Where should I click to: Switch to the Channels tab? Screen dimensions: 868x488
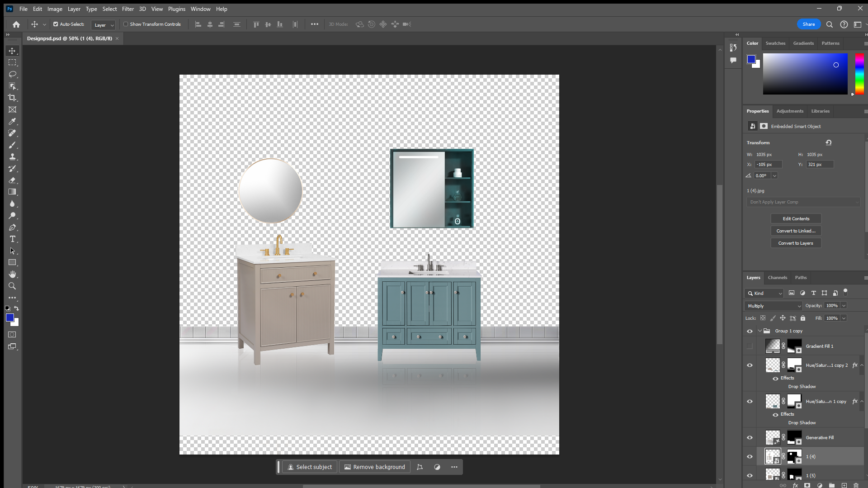click(778, 278)
